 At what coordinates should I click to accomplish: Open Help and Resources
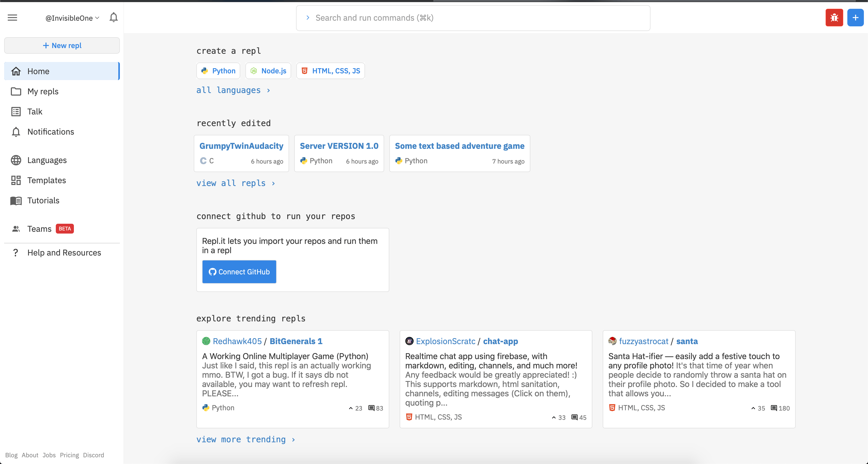62,253
